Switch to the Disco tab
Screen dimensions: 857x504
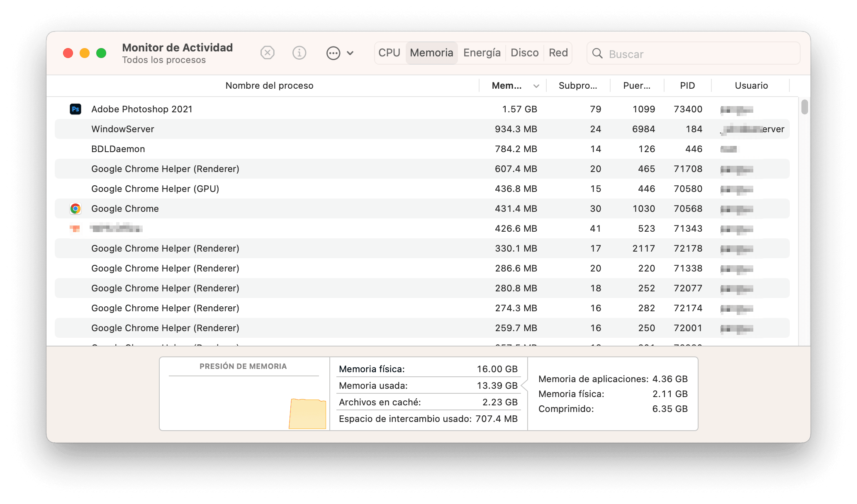click(525, 53)
